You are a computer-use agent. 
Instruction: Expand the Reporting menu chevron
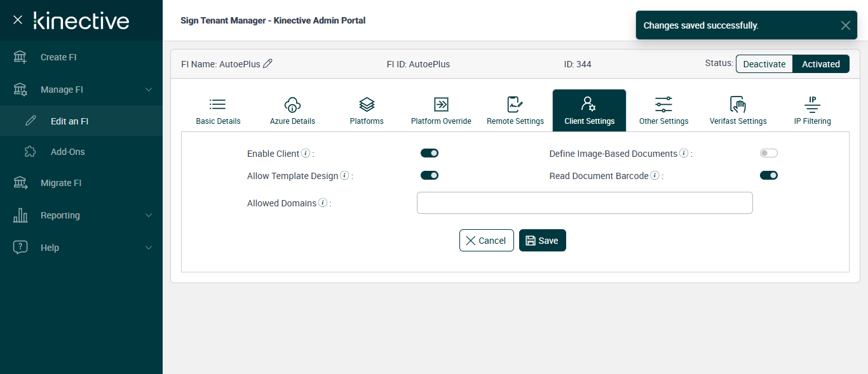pos(149,215)
